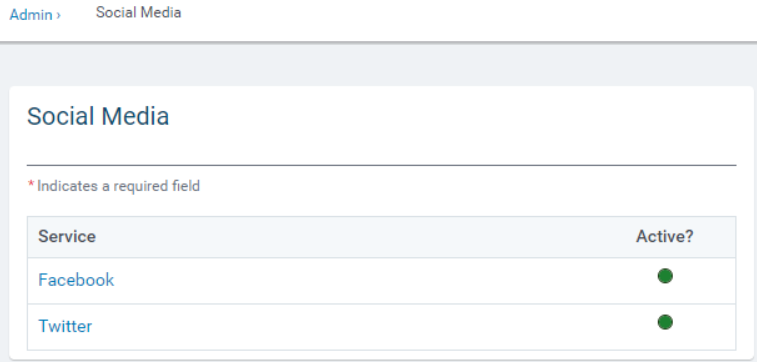Click the Social Media page heading
Image resolution: width=757 pixels, height=362 pixels.
coord(98,116)
